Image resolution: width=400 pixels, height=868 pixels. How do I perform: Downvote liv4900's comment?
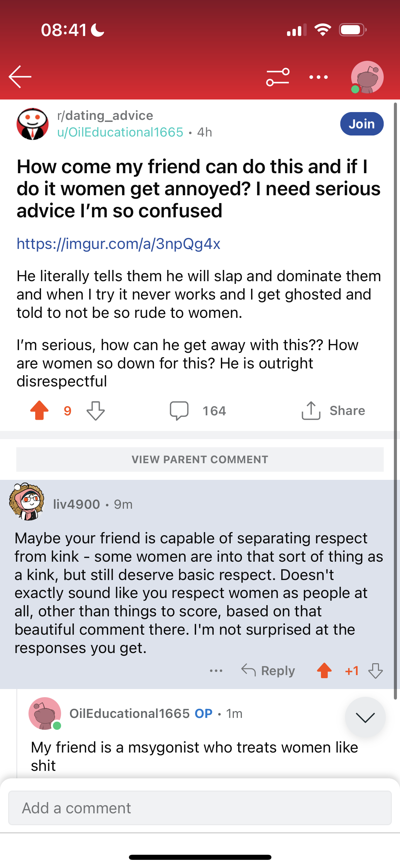376,671
